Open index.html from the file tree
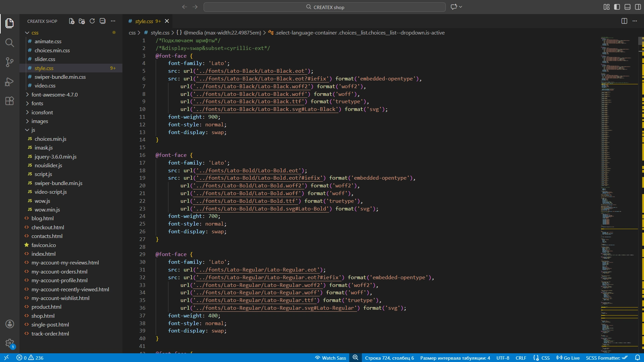644x362 pixels. point(43,254)
